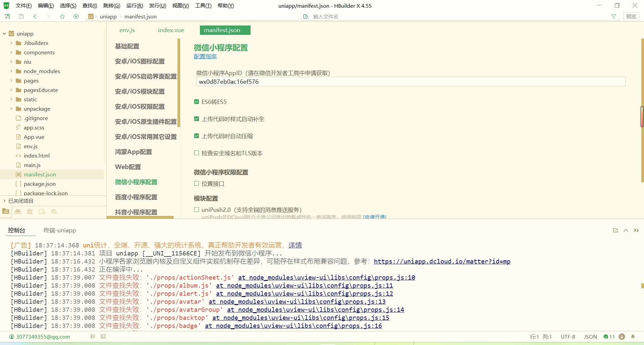Click the category list horizontal scrollbar
Screen dimensions: 644x345
(x=140, y=217)
